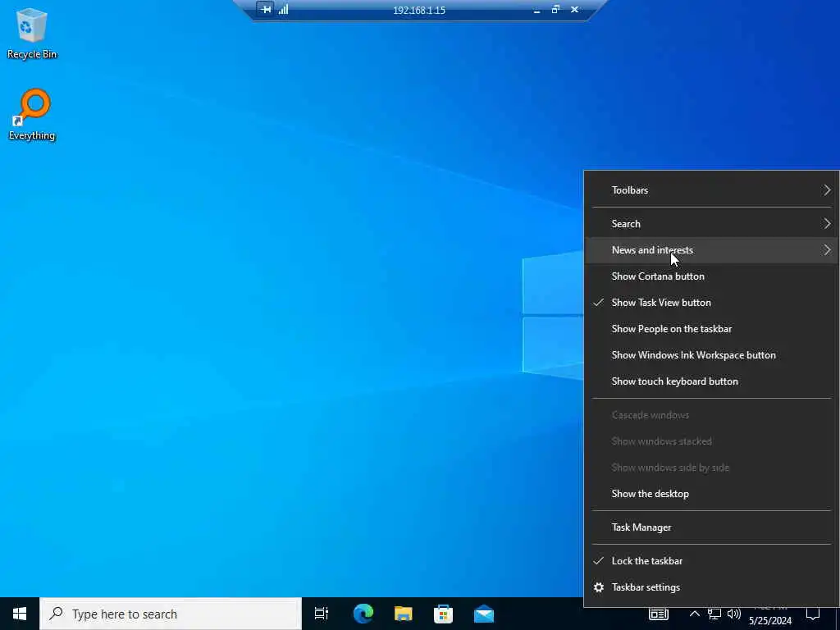Viewport: 840px width, 630px height.
Task: Open Task Manager from the context menu
Action: pos(711,527)
